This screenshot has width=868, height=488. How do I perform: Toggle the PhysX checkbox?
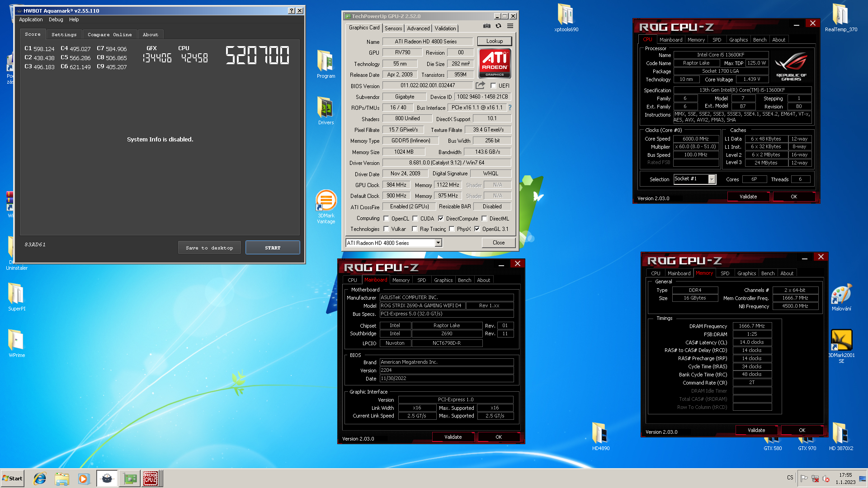click(452, 229)
